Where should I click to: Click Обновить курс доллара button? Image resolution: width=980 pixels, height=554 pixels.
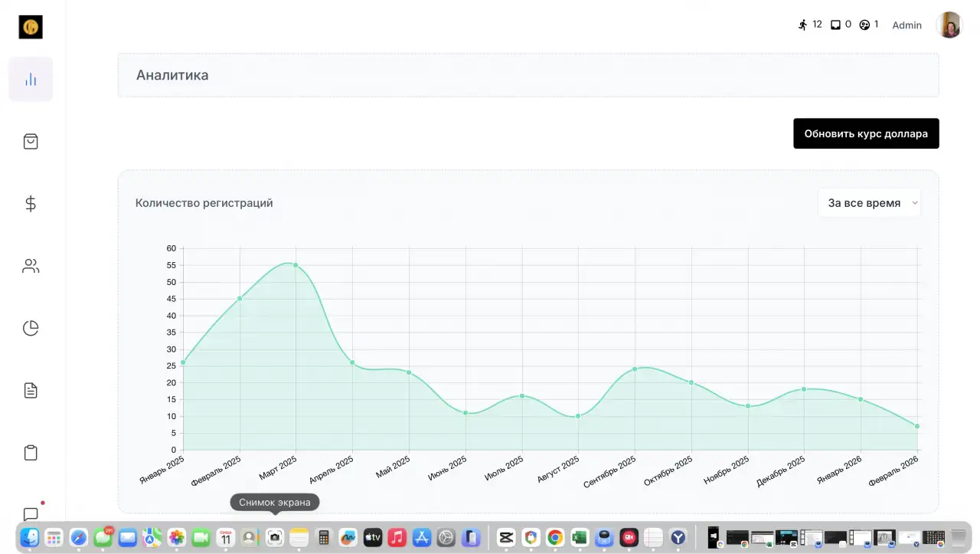pos(866,133)
